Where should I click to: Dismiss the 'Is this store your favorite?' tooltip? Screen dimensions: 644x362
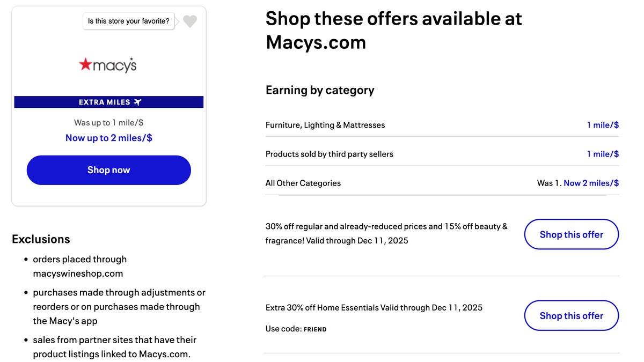coord(128,21)
